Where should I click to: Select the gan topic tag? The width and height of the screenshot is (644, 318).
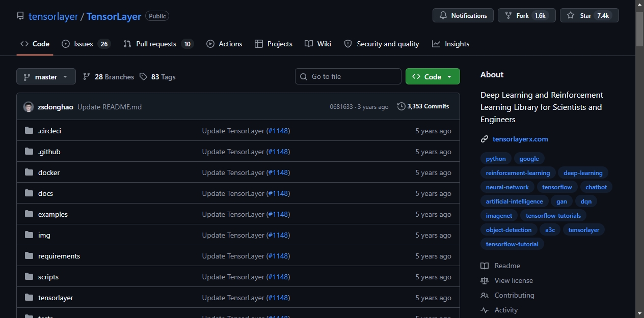[561, 201]
